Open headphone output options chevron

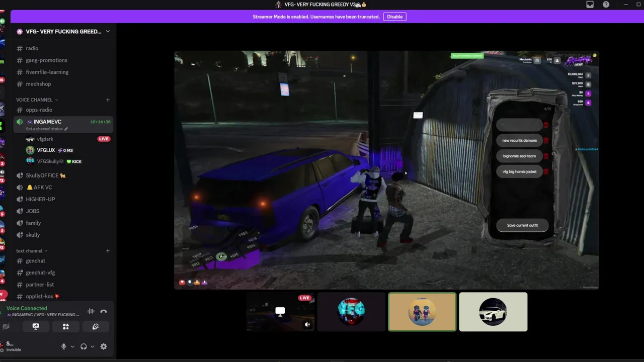click(93, 346)
